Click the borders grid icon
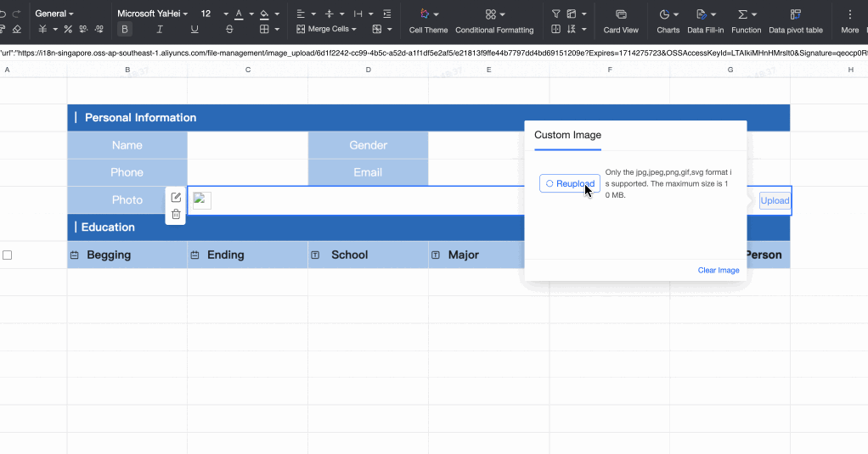The image size is (868, 454). (x=265, y=30)
